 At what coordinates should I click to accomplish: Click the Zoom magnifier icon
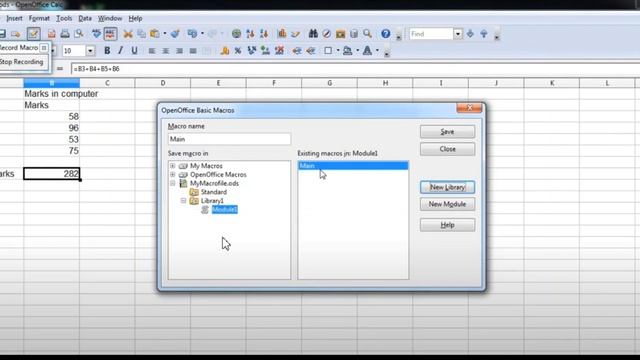click(367, 34)
